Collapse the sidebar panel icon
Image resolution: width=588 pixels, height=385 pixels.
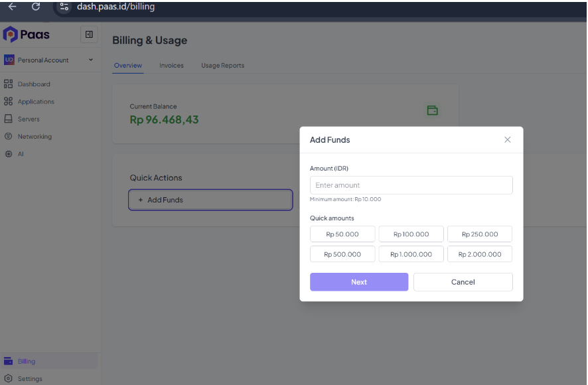pyautogui.click(x=89, y=35)
